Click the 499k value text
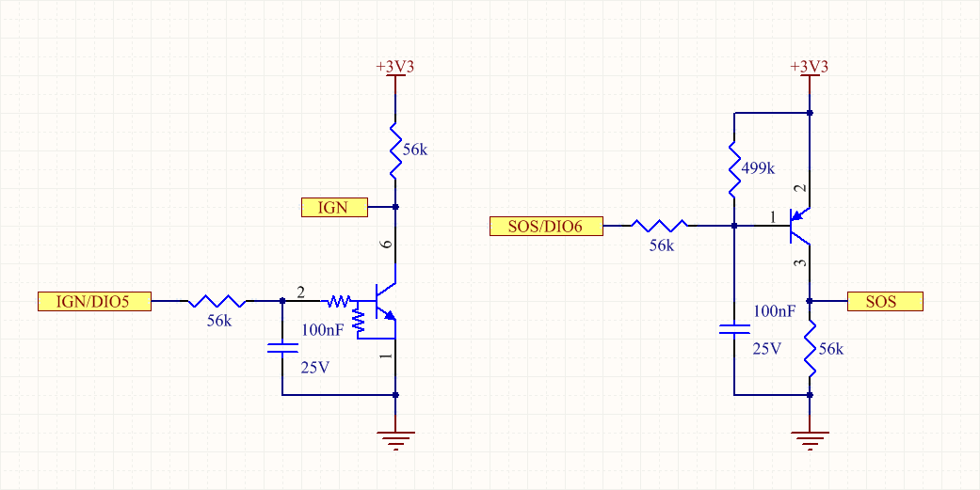 [x=758, y=168]
